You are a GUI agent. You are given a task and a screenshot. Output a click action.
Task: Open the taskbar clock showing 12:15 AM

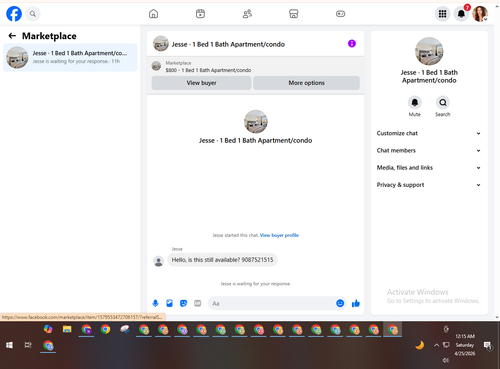pos(465,345)
